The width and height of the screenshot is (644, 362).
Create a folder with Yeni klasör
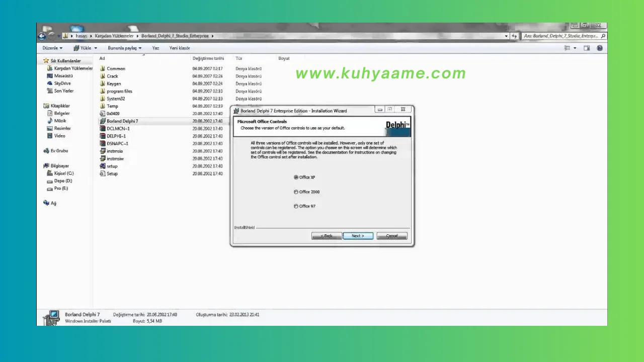click(180, 48)
